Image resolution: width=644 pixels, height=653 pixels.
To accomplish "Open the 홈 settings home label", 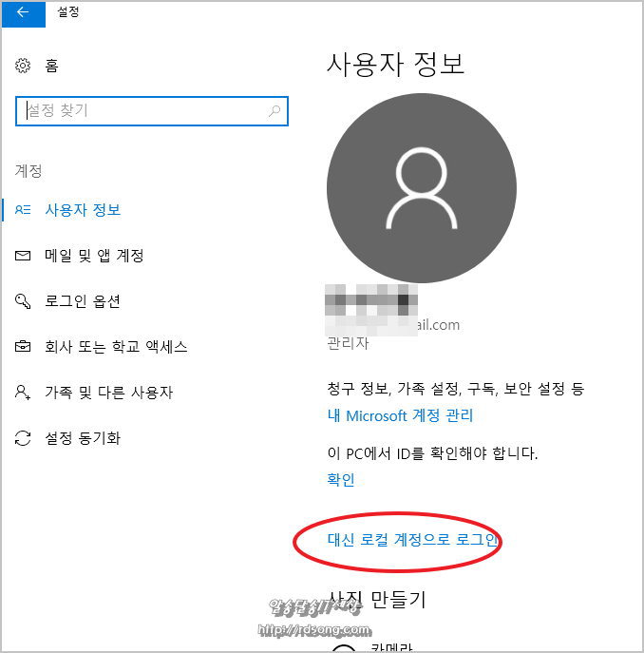I will click(x=51, y=66).
